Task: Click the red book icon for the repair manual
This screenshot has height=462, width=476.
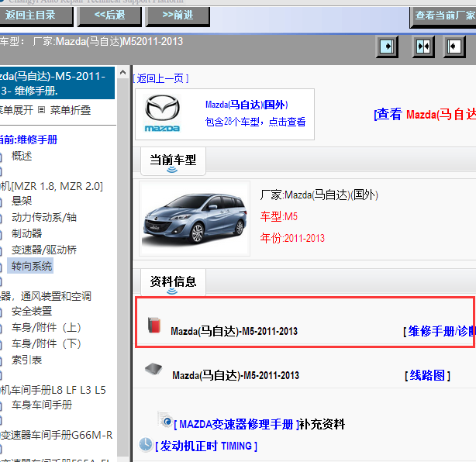Action: (154, 326)
